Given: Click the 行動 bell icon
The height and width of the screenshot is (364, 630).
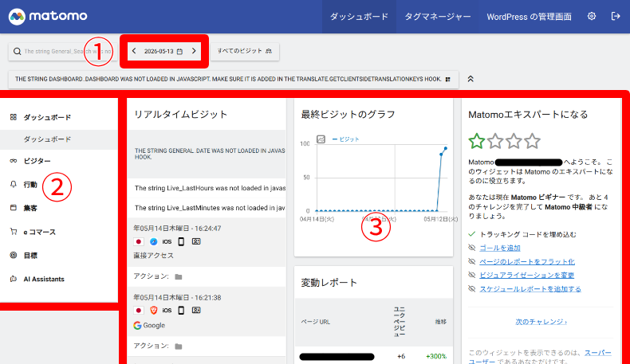Looking at the screenshot, I should tap(14, 184).
